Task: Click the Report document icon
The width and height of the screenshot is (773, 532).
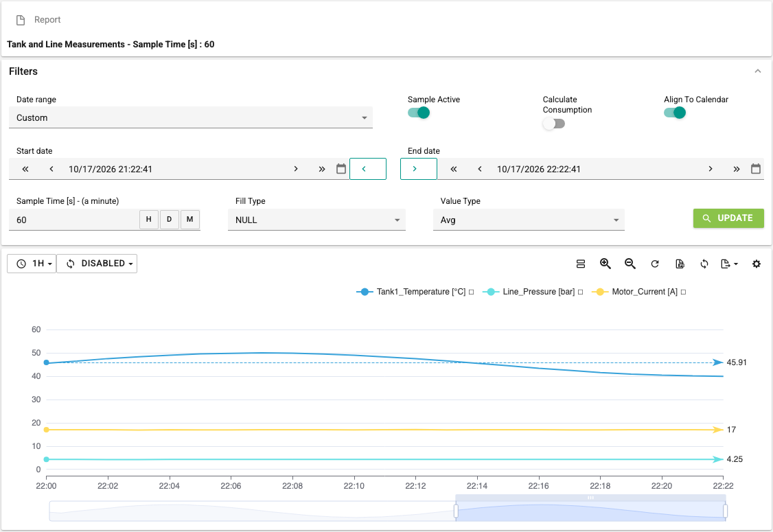Action: click(x=21, y=20)
